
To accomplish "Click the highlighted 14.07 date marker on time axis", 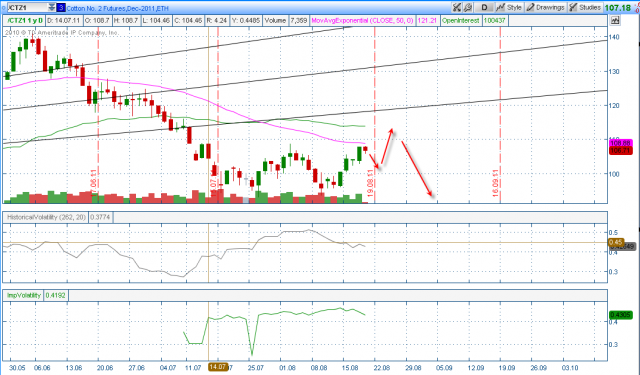I will pyautogui.click(x=218, y=367).
